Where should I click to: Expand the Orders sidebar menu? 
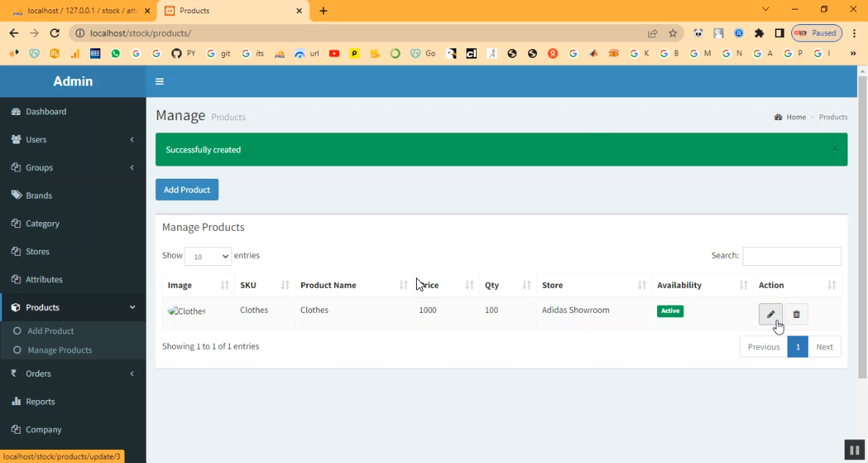click(73, 374)
